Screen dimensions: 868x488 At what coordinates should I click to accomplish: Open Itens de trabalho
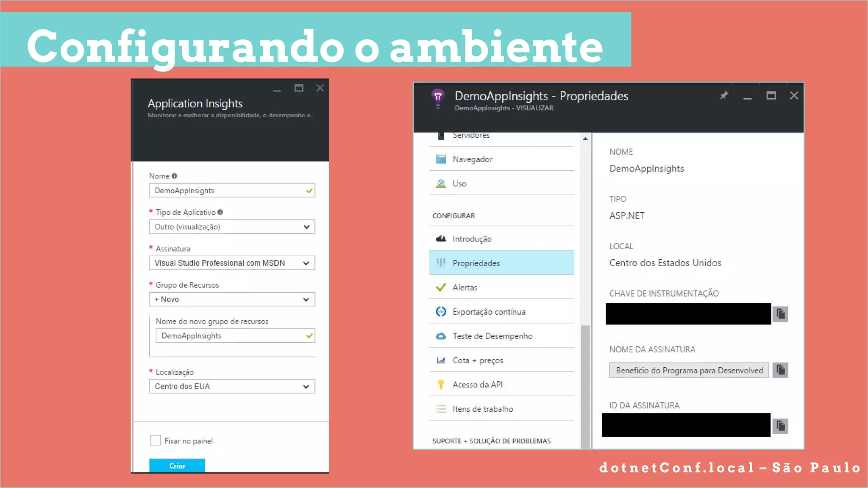click(x=501, y=409)
